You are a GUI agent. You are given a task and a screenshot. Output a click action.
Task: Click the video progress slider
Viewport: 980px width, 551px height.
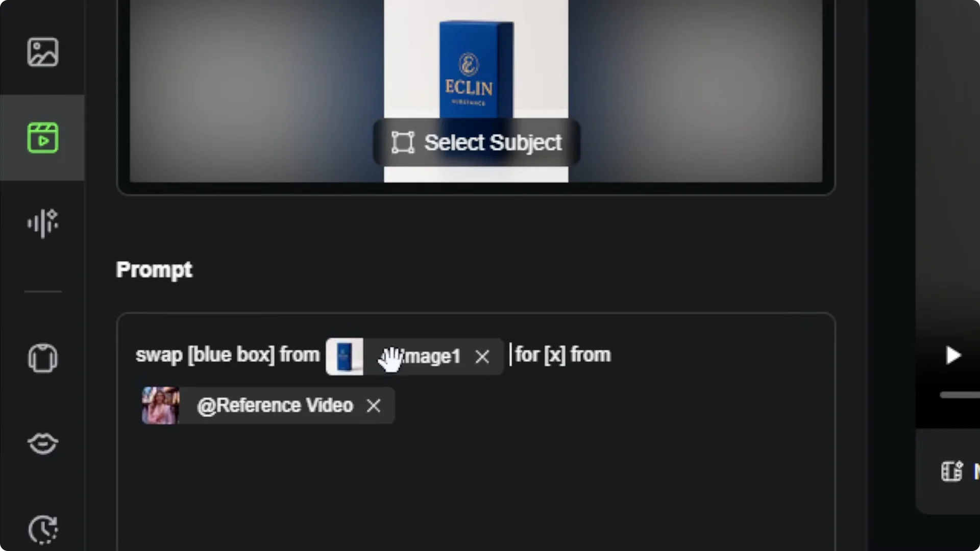pos(960,395)
